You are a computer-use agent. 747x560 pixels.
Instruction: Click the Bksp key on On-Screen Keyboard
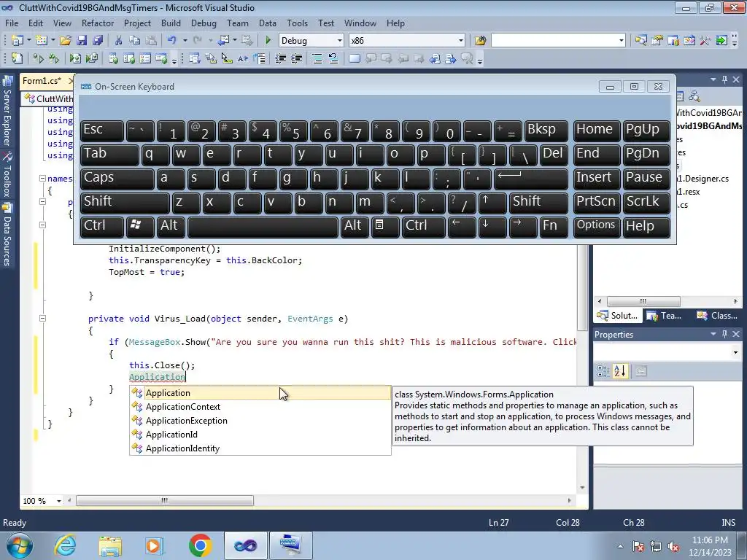click(546, 131)
